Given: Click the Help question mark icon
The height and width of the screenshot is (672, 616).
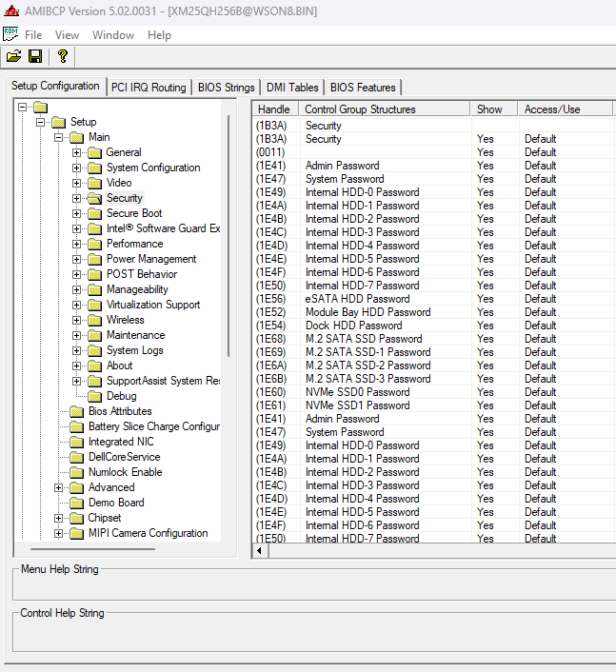Looking at the screenshot, I should (x=63, y=57).
